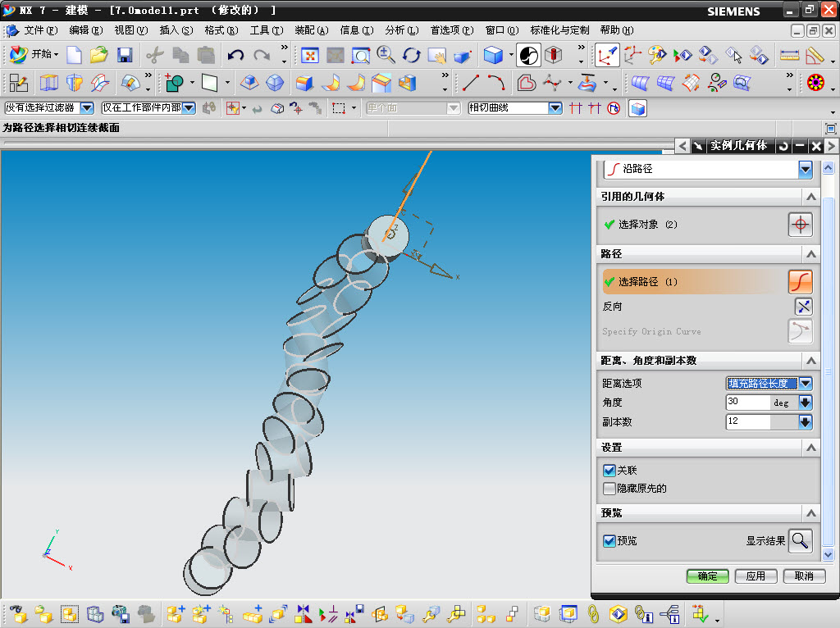The width and height of the screenshot is (840, 628).
Task: Collapse the 设置 section
Action: click(811, 448)
